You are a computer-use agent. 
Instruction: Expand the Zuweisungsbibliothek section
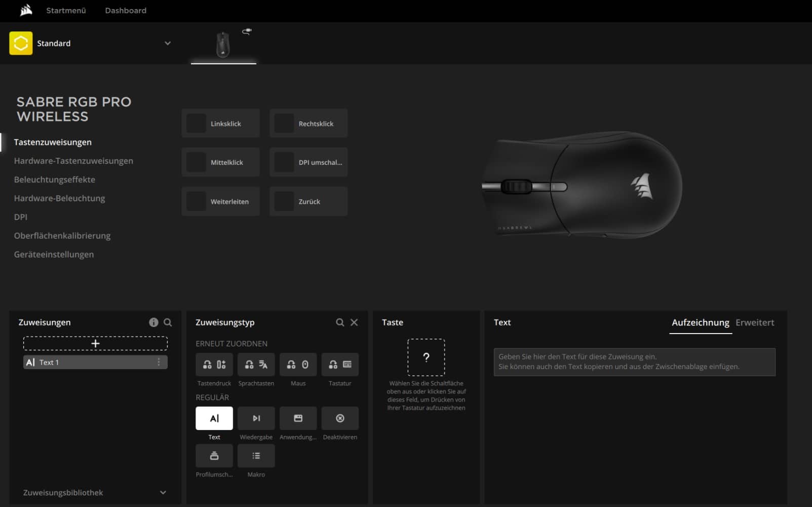(x=163, y=493)
